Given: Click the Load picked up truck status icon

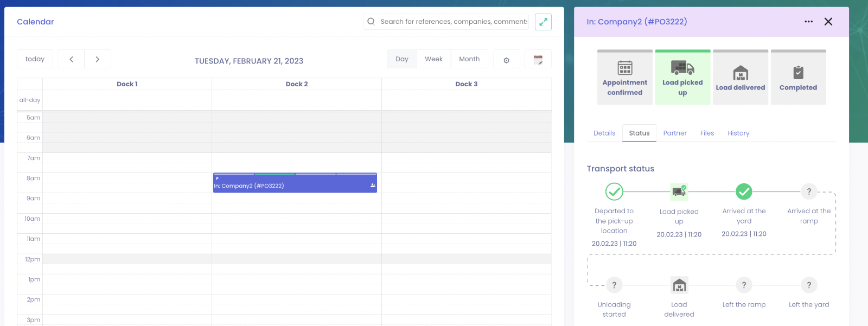Looking at the screenshot, I should (679, 191).
